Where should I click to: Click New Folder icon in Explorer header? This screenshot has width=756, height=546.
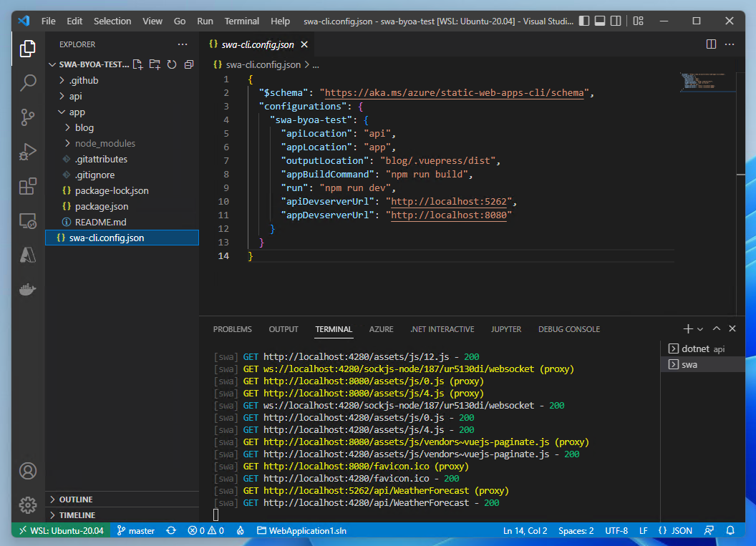click(x=155, y=64)
